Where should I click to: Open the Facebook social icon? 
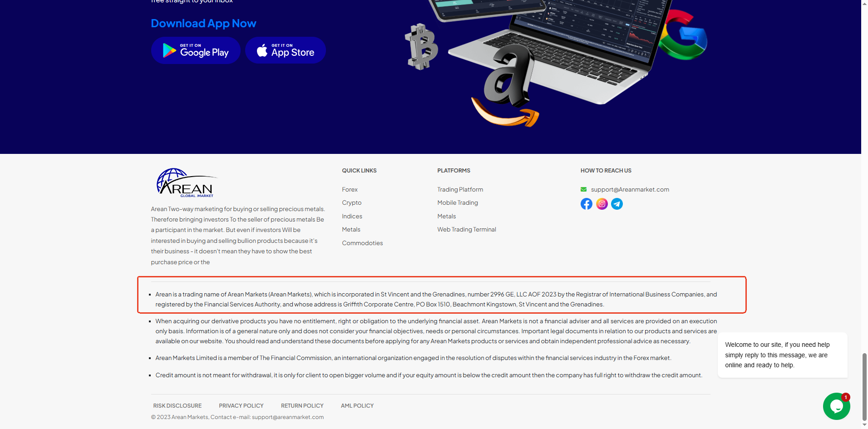coord(587,204)
